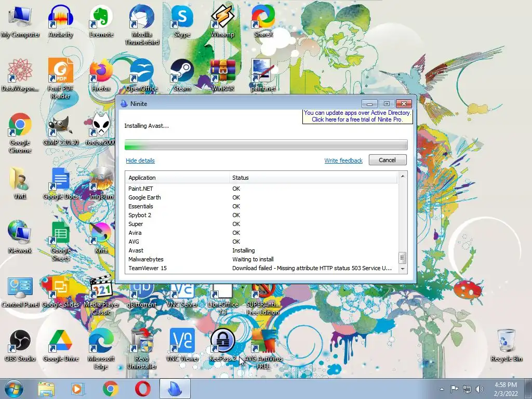Open the volume control in tray

(480, 389)
